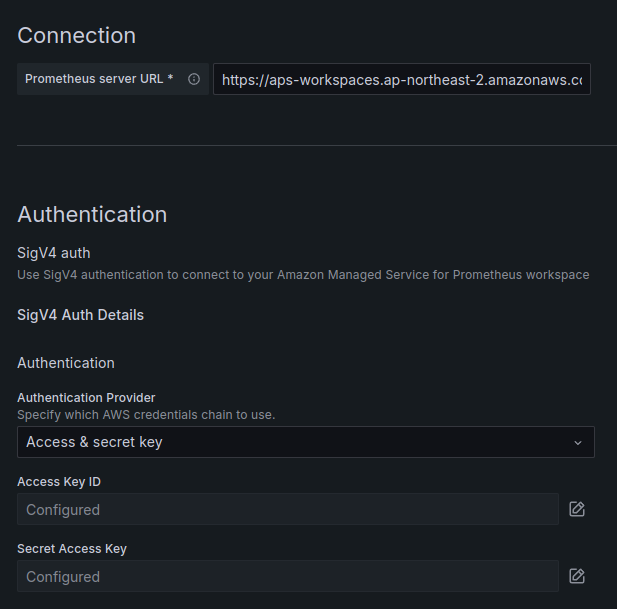
Task: Click the Access Key ID label
Action: tap(59, 482)
